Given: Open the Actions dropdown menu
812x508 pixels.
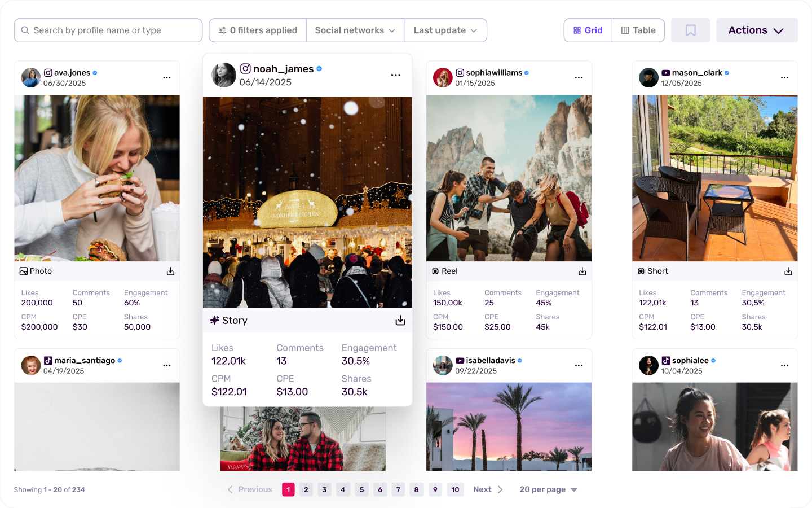Looking at the screenshot, I should pos(756,30).
